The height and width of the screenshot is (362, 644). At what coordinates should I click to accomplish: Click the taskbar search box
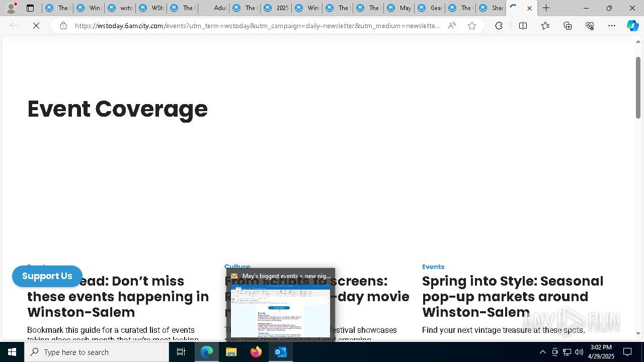coord(97,352)
